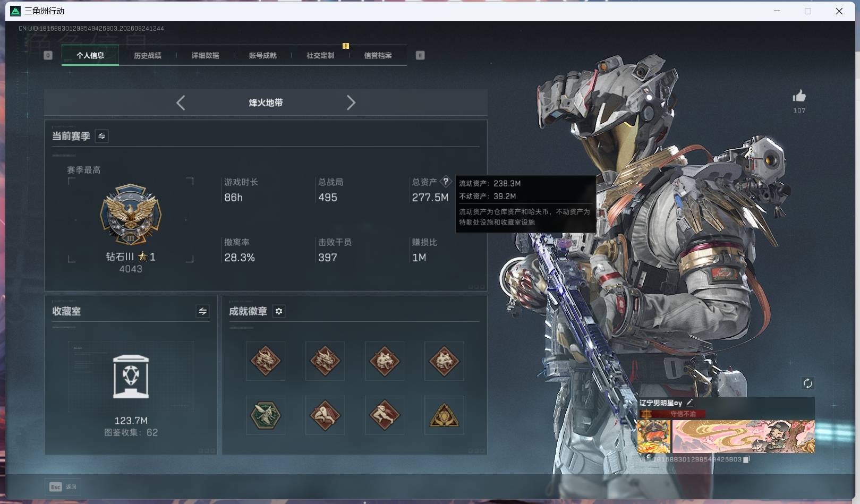Click the 烽火地带 mode title
Image resolution: width=860 pixels, height=504 pixels.
point(266,102)
